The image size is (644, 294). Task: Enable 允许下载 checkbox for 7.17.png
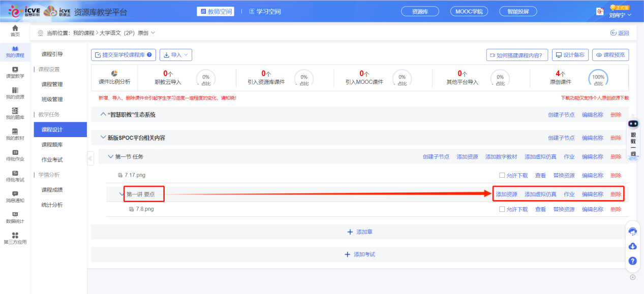pyautogui.click(x=502, y=176)
